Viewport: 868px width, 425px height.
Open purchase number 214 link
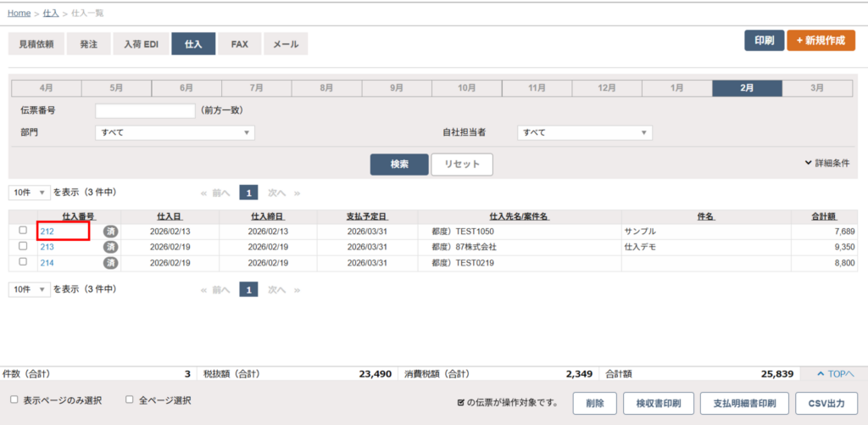click(x=47, y=263)
